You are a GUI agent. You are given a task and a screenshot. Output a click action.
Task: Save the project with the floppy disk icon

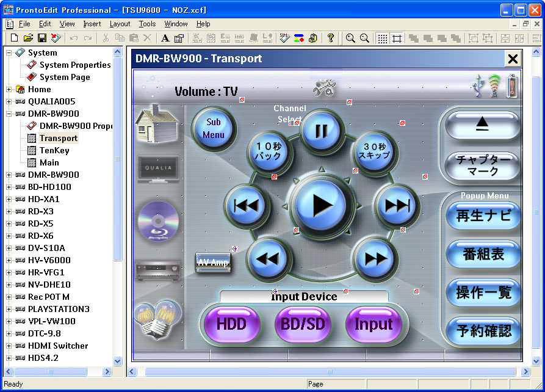pyautogui.click(x=42, y=38)
